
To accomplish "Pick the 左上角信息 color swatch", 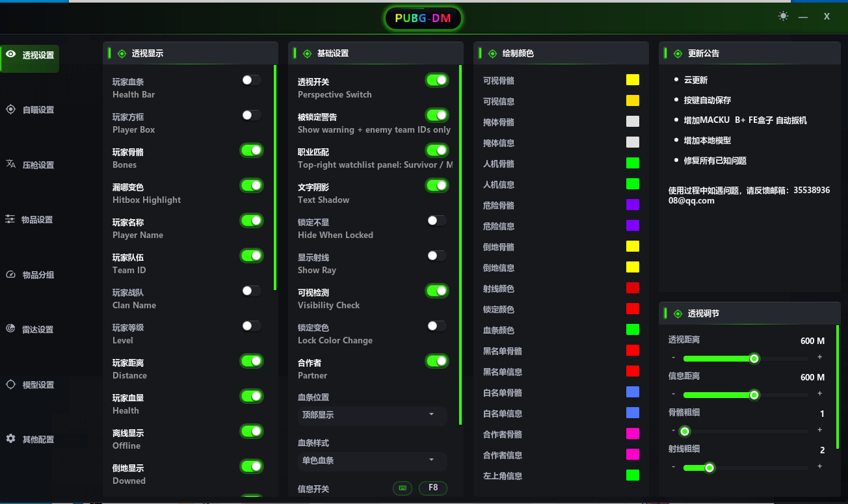I will point(633,475).
